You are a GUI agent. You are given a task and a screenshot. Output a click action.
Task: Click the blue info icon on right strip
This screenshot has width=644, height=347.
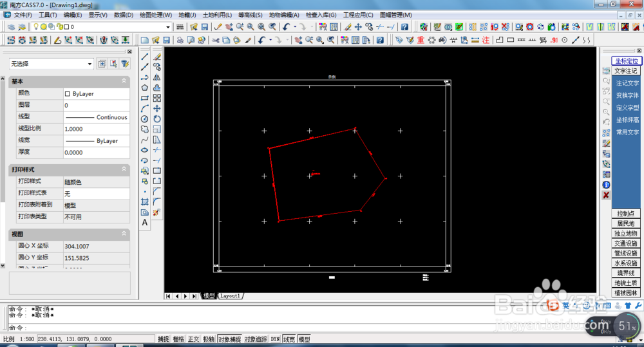coord(606,185)
